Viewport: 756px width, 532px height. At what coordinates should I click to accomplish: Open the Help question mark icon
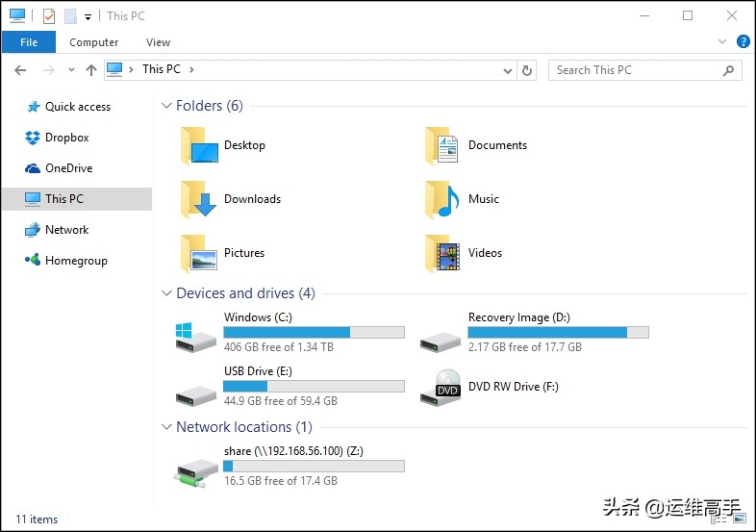(x=743, y=41)
